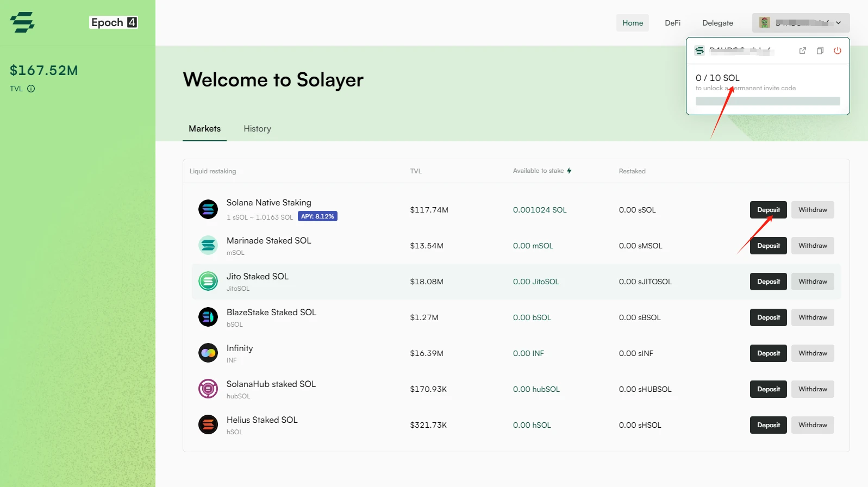Switch to the History tab
Viewport: 868px width, 487px height.
pos(257,129)
